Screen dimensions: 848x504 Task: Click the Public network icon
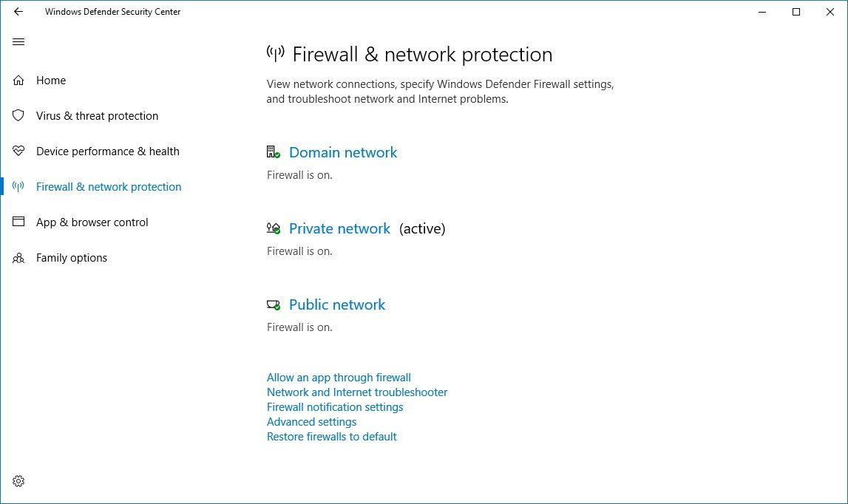pyautogui.click(x=272, y=304)
